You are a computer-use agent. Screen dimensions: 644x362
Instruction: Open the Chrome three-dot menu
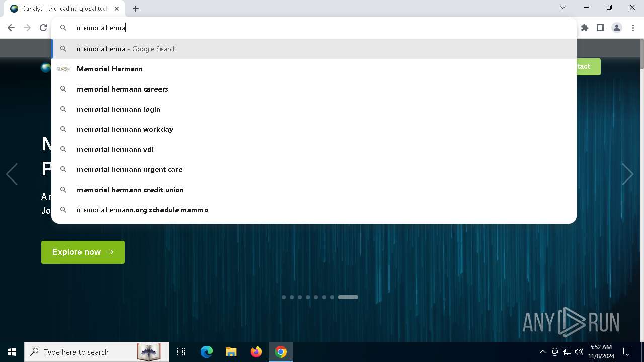pos(633,28)
